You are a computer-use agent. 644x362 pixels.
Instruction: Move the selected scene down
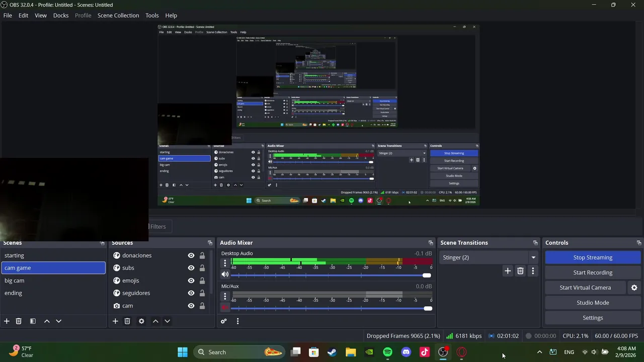[x=58, y=321]
